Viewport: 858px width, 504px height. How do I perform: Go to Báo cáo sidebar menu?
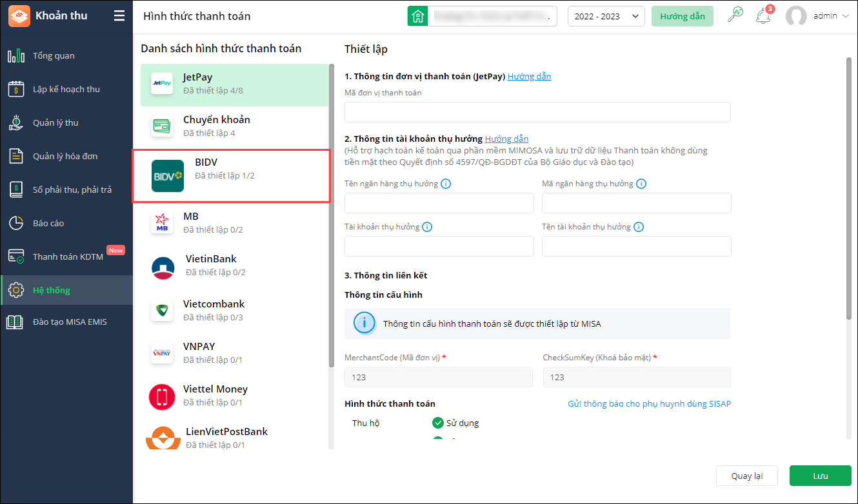click(48, 223)
